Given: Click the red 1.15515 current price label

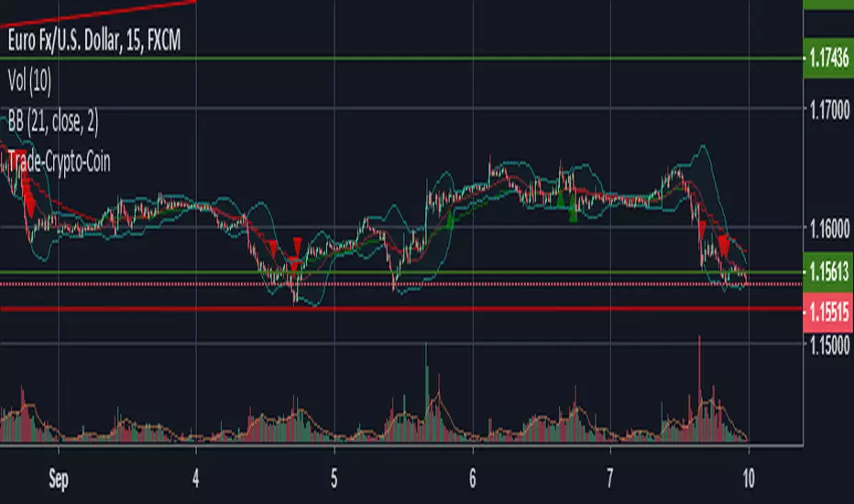Looking at the screenshot, I should point(828,312).
